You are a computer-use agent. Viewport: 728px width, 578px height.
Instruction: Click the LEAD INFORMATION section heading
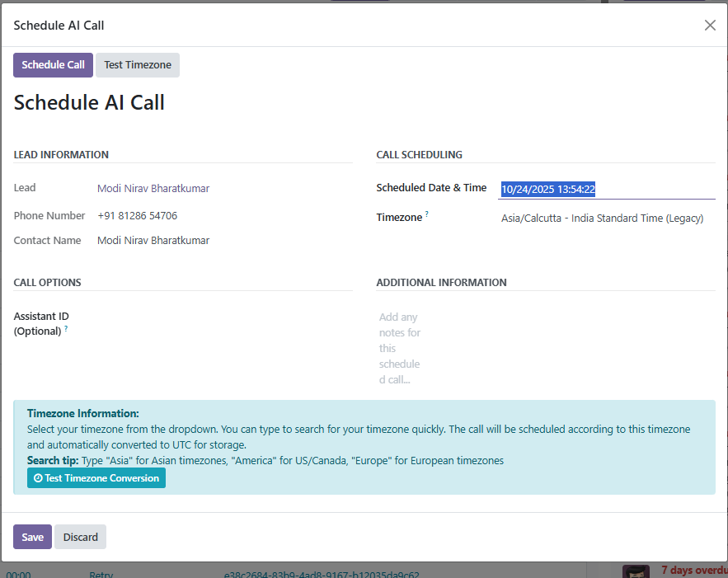coord(61,154)
